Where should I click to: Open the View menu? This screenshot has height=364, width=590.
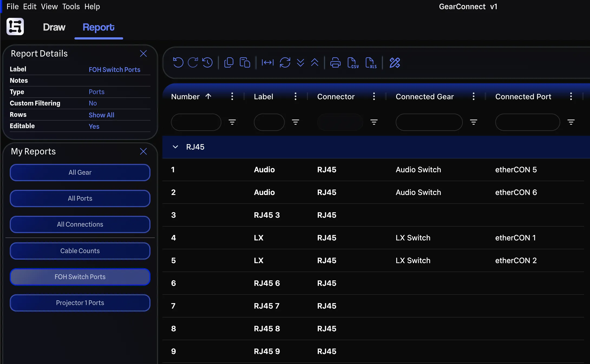coord(49,6)
